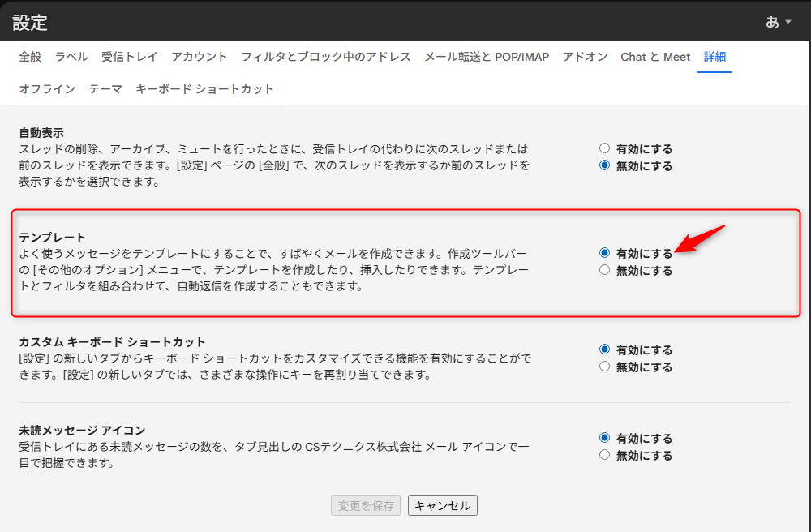The height and width of the screenshot is (532, 811).
Task: Click the 自動表示 section heading
Action: 41,133
